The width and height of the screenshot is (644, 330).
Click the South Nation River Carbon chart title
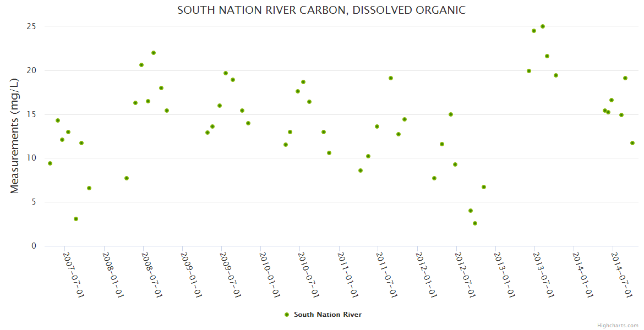pyautogui.click(x=321, y=10)
